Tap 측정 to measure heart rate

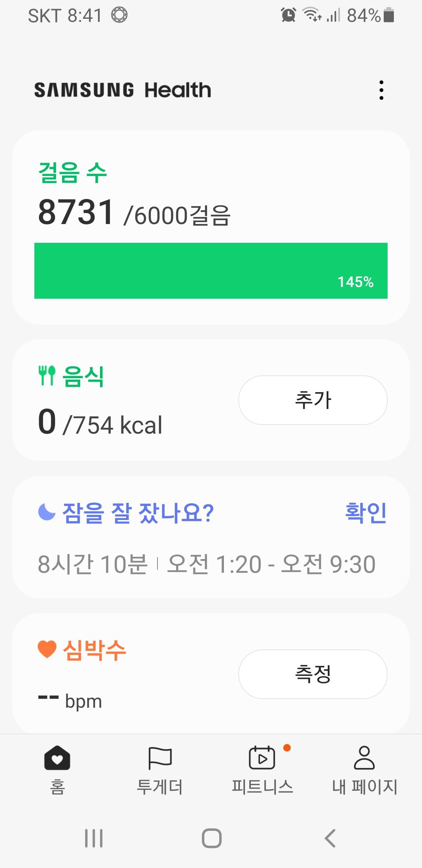pos(313,674)
